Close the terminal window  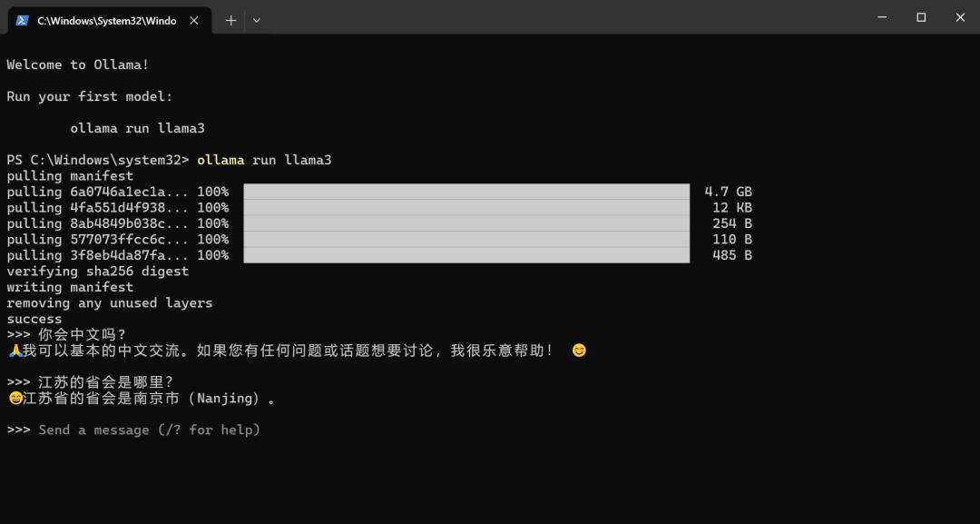coord(960,17)
